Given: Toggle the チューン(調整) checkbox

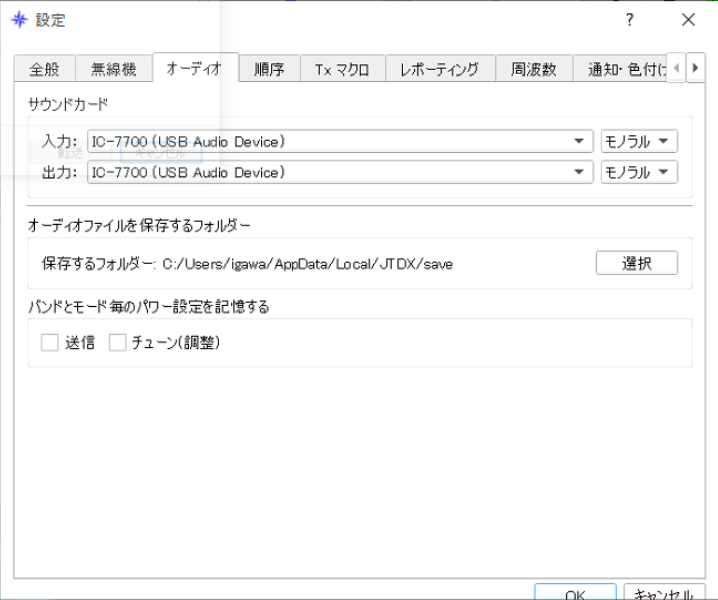Looking at the screenshot, I should 117,342.
